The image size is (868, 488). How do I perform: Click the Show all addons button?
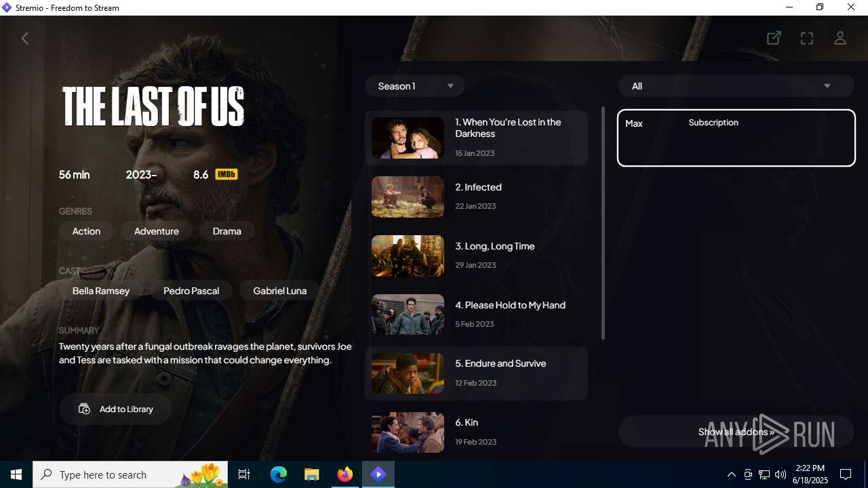point(736,432)
